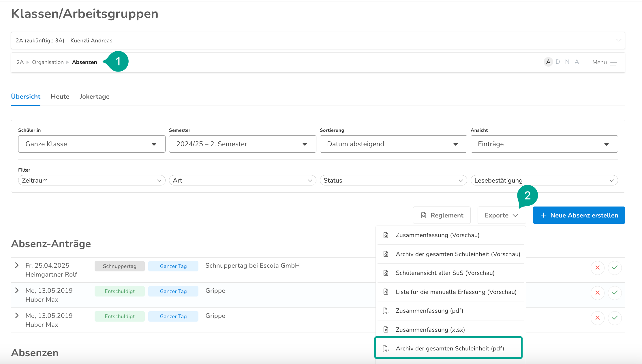Select the A letter badge in the breadcrumb bar
The image size is (642, 364).
548,62
